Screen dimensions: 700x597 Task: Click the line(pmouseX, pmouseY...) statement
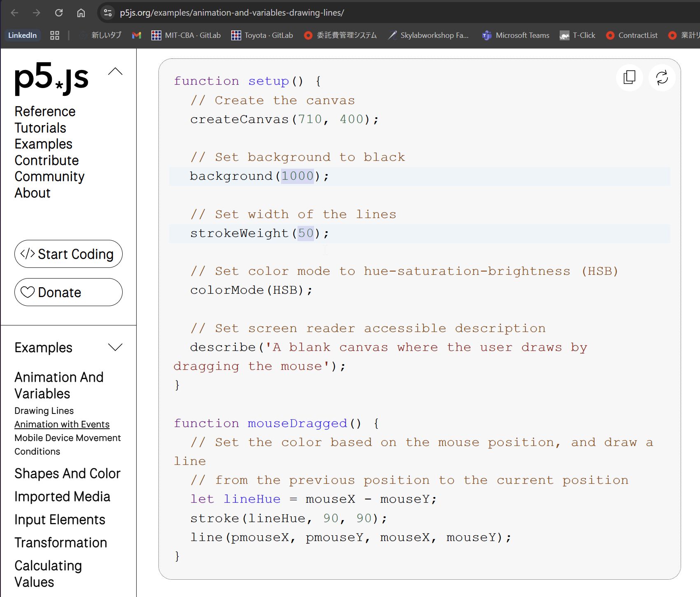pyautogui.click(x=351, y=537)
